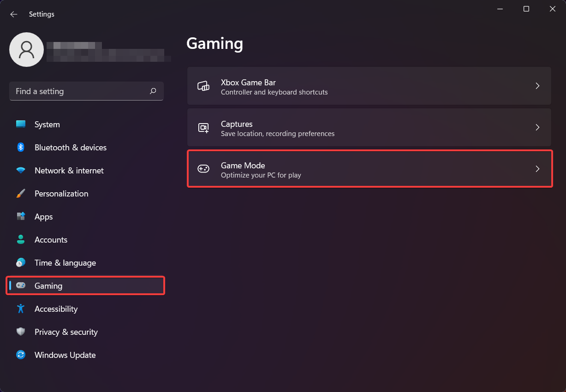Open Privacy & security settings section

(x=66, y=332)
